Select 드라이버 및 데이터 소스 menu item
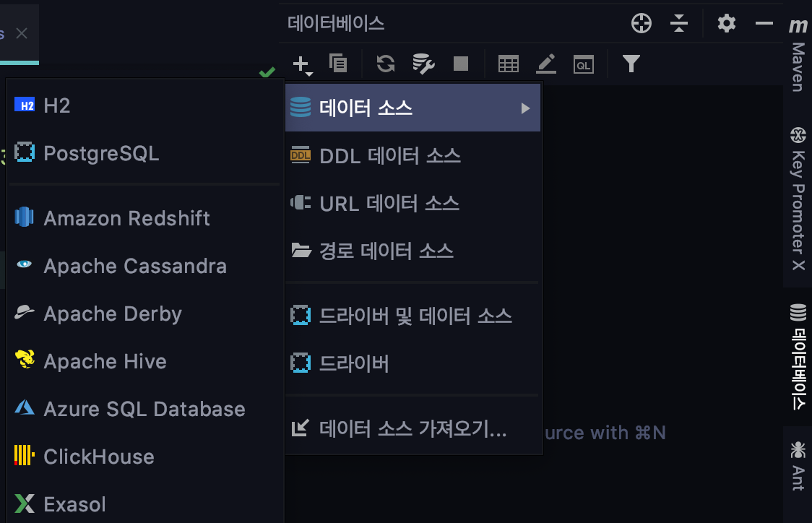 tap(413, 316)
